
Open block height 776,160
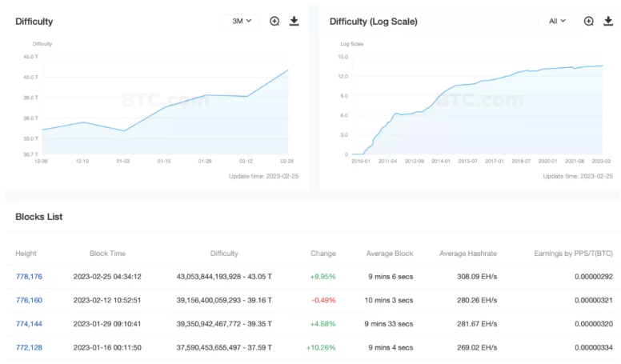(x=29, y=300)
